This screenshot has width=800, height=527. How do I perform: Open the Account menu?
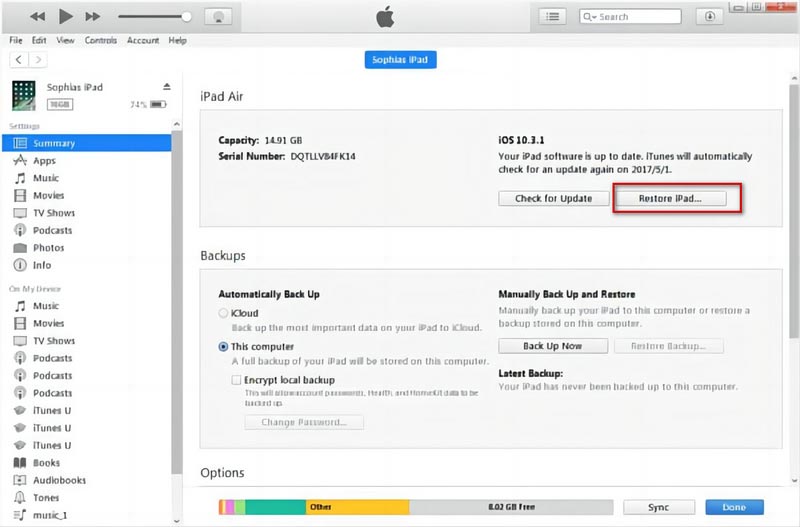pos(143,40)
